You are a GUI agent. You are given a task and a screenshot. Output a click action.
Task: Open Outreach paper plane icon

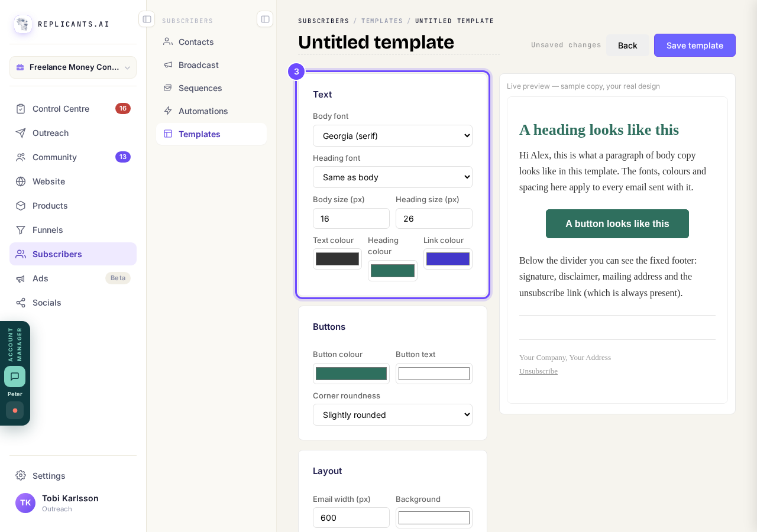click(x=21, y=133)
